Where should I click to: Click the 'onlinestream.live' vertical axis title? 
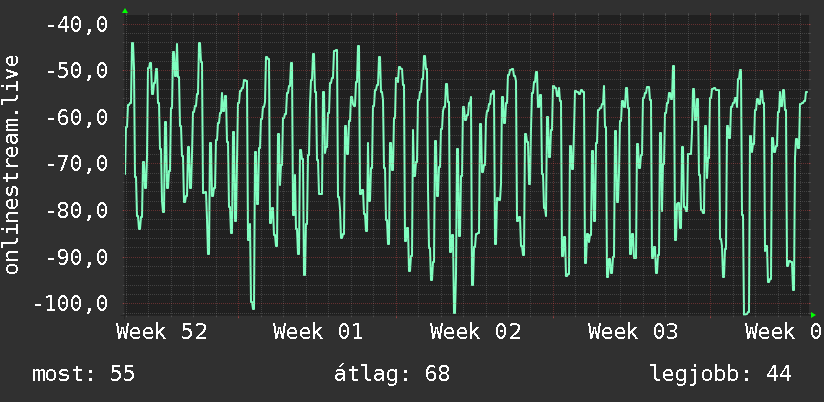pos(12,164)
